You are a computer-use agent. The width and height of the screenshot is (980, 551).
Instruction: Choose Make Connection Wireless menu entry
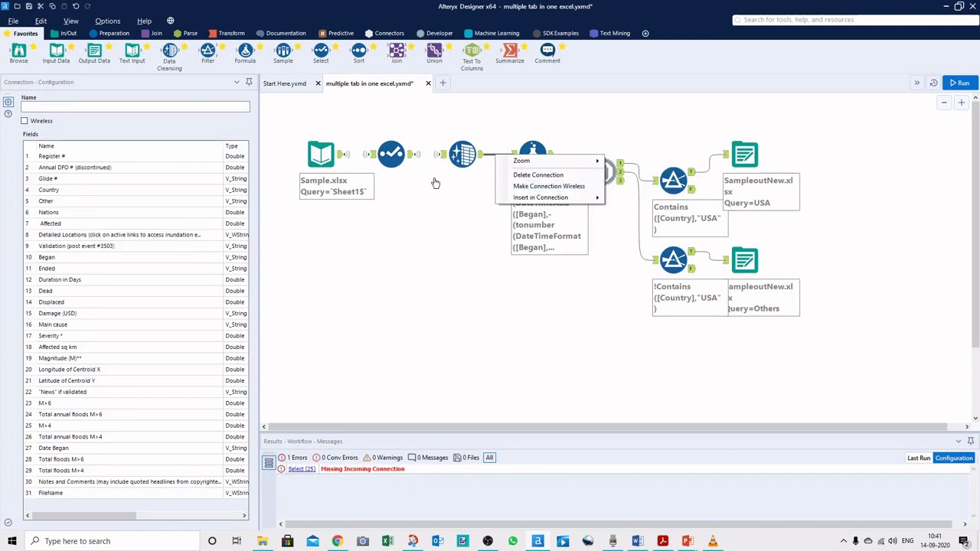click(x=549, y=186)
